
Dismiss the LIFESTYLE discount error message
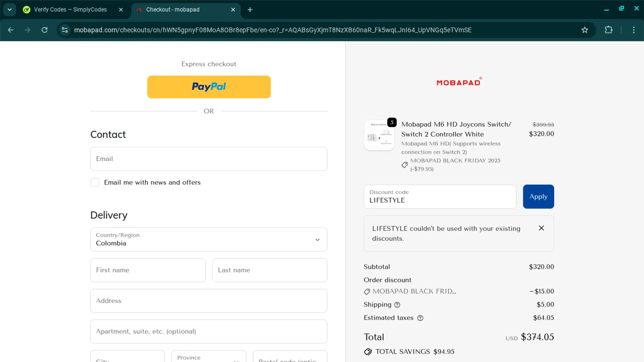coord(541,228)
